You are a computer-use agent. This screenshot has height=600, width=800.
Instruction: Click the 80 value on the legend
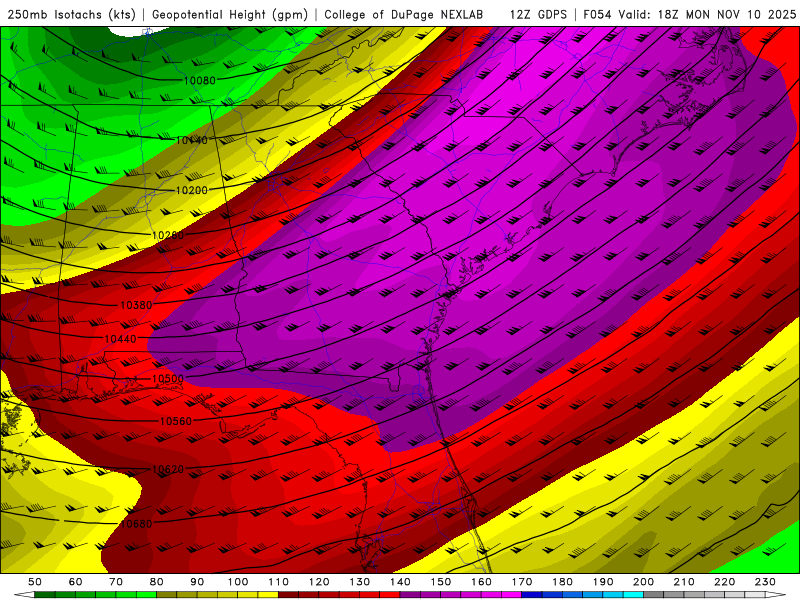(157, 582)
